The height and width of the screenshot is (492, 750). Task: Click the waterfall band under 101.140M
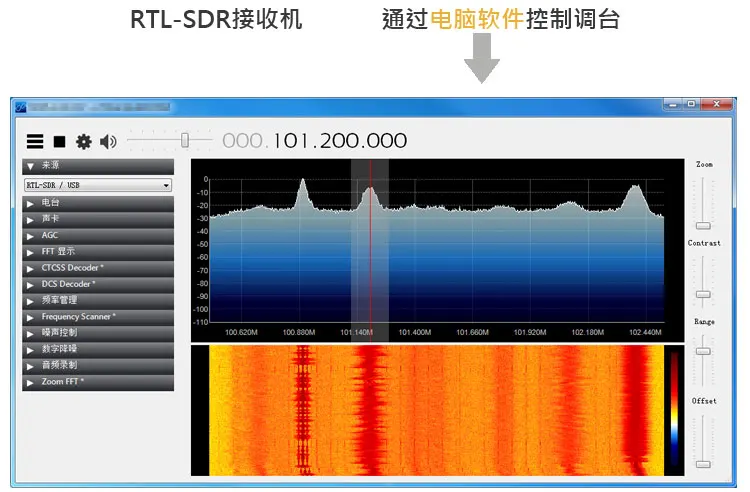coord(369,410)
